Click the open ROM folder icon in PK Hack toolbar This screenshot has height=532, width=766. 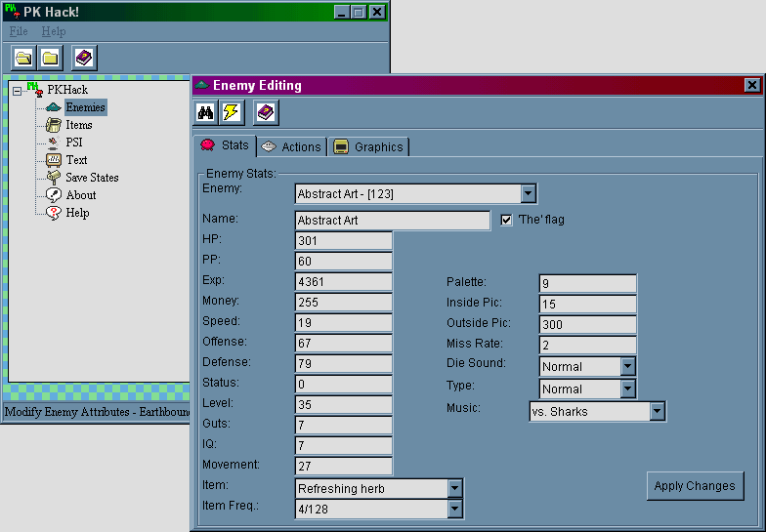pyautogui.click(x=23, y=59)
